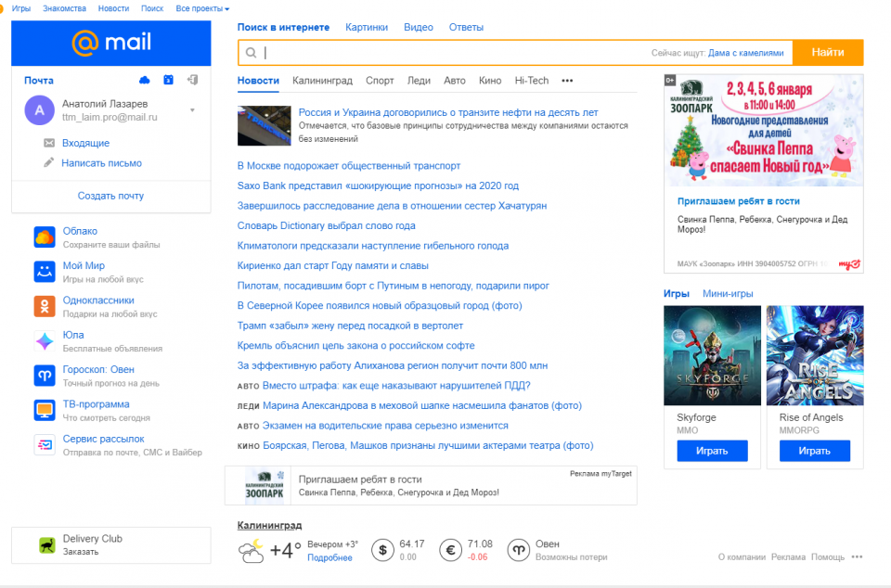
Task: Click the Delivery Club ostrich icon
Action: coord(47,544)
